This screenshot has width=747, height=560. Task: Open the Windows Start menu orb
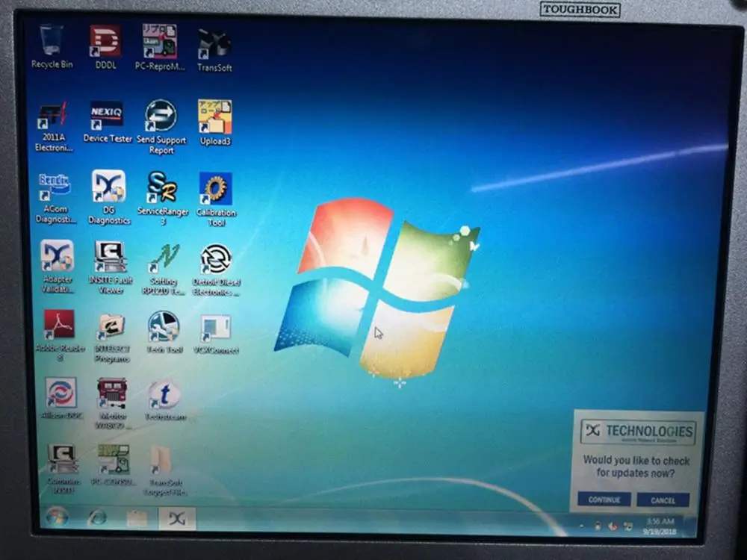[56, 517]
